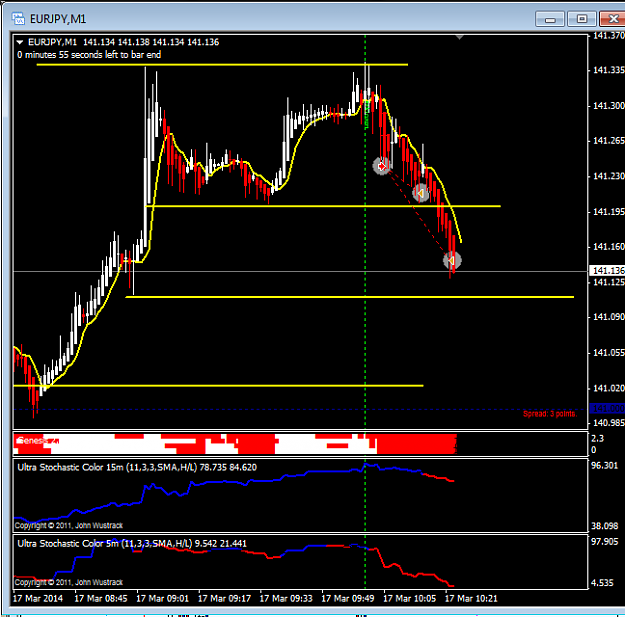Click the red sell entry arrow marker
Image resolution: width=625 pixels, height=617 pixels.
382,166
